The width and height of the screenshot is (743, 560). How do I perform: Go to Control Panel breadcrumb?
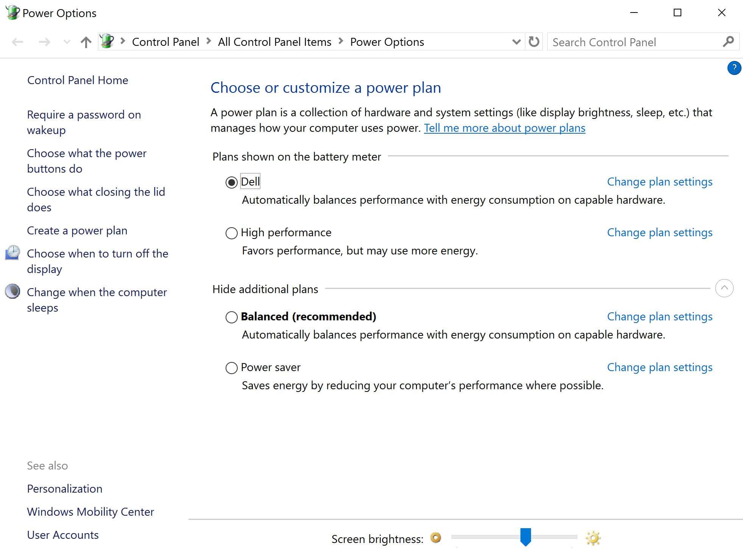tap(165, 42)
